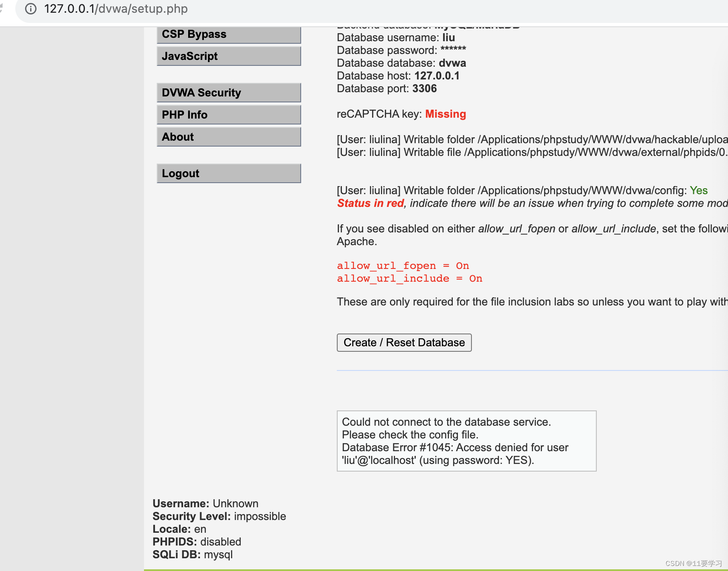Click the writable hackable/uploads folder line

(x=532, y=139)
